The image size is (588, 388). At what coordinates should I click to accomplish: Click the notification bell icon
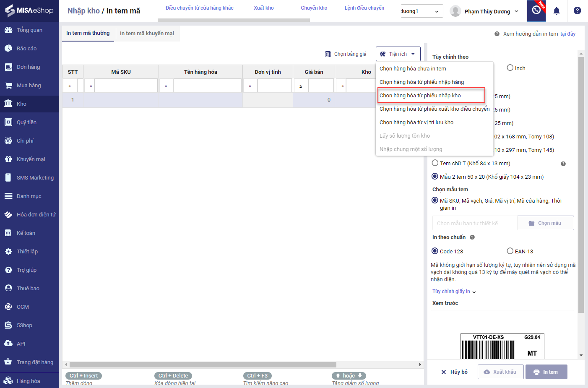point(557,11)
